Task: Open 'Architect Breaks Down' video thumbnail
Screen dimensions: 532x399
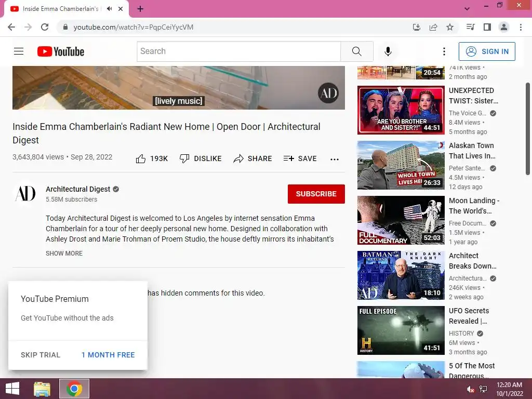Action: click(x=401, y=275)
